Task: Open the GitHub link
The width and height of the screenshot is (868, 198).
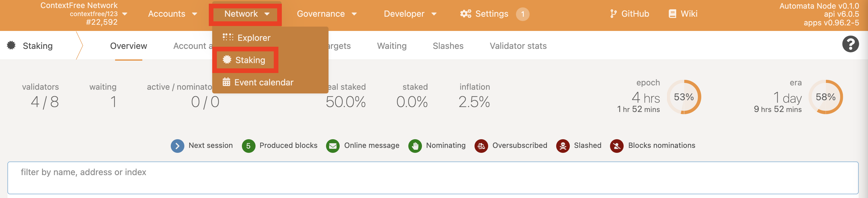Action: (x=630, y=14)
